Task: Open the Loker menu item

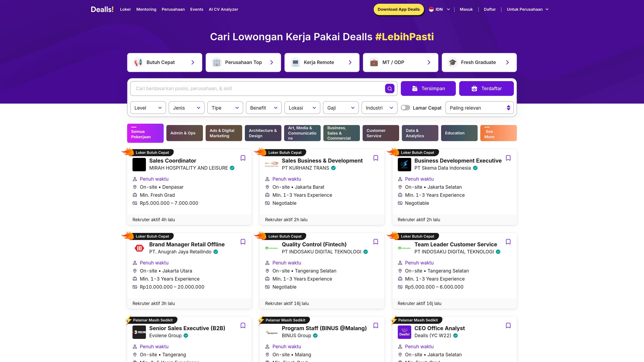Action: point(125,9)
